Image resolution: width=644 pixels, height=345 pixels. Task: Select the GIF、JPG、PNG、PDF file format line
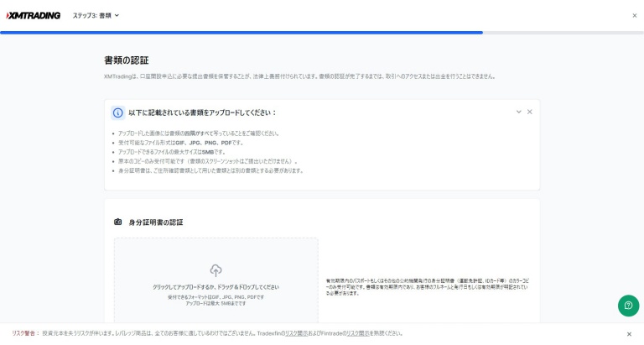pyautogui.click(x=181, y=143)
